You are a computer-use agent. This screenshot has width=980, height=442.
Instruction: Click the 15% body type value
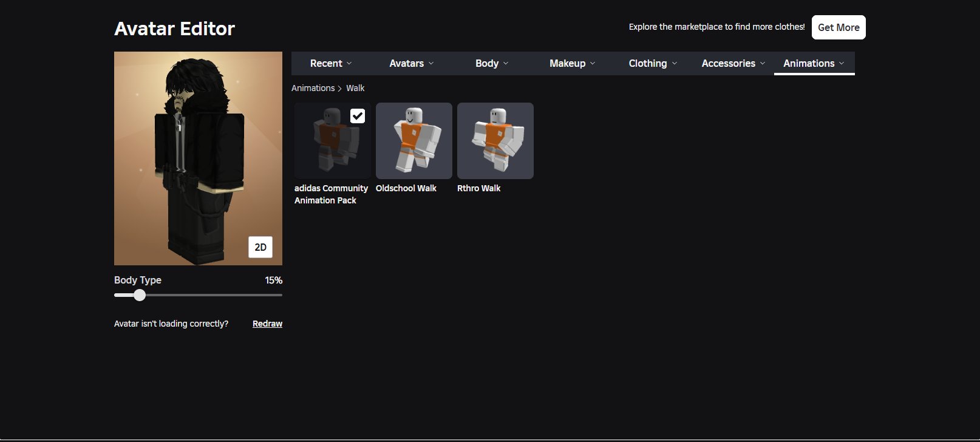tap(273, 280)
